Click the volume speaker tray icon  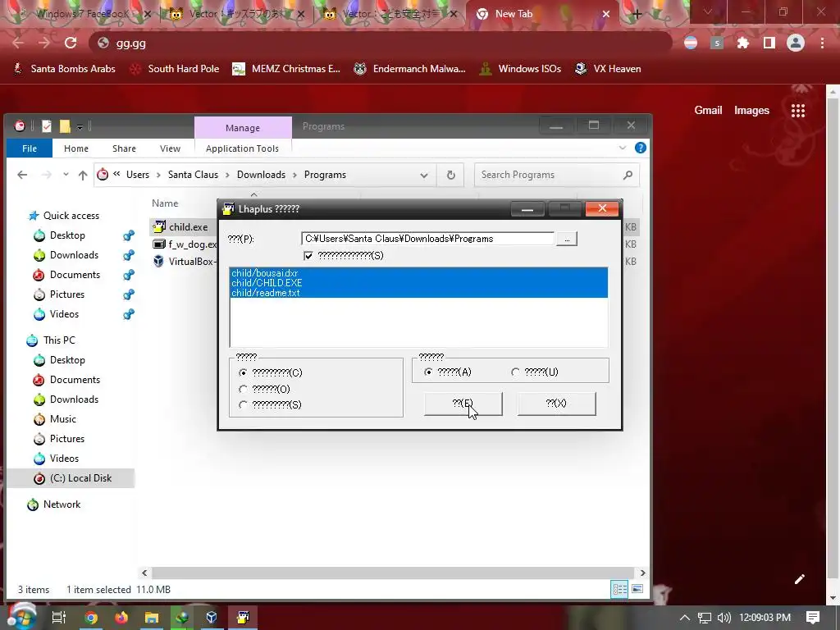(x=724, y=618)
